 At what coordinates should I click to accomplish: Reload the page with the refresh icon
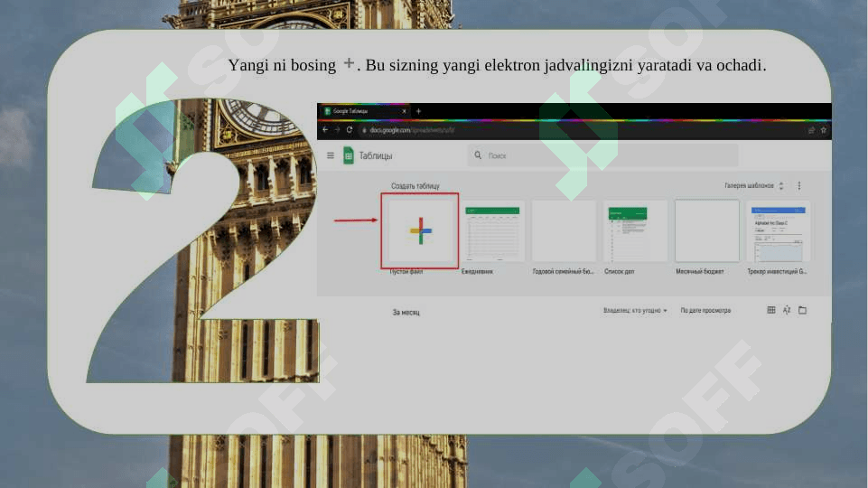click(349, 130)
